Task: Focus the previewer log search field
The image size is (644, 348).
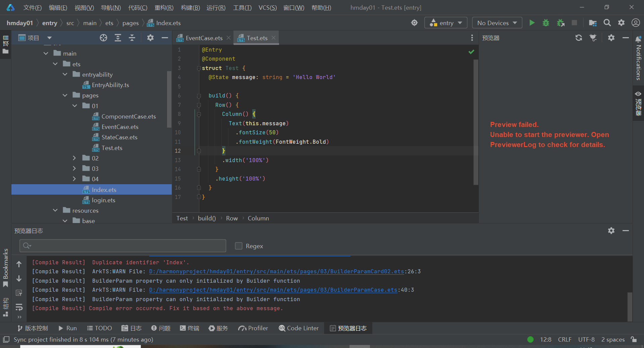Action: 123,246
